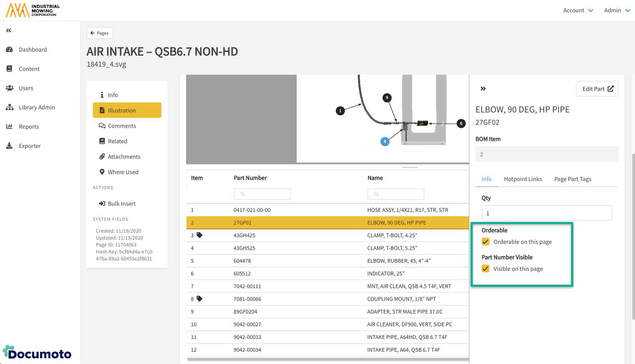The height and width of the screenshot is (364, 635).
Task: Go back using the Pages button
Action: point(100,33)
